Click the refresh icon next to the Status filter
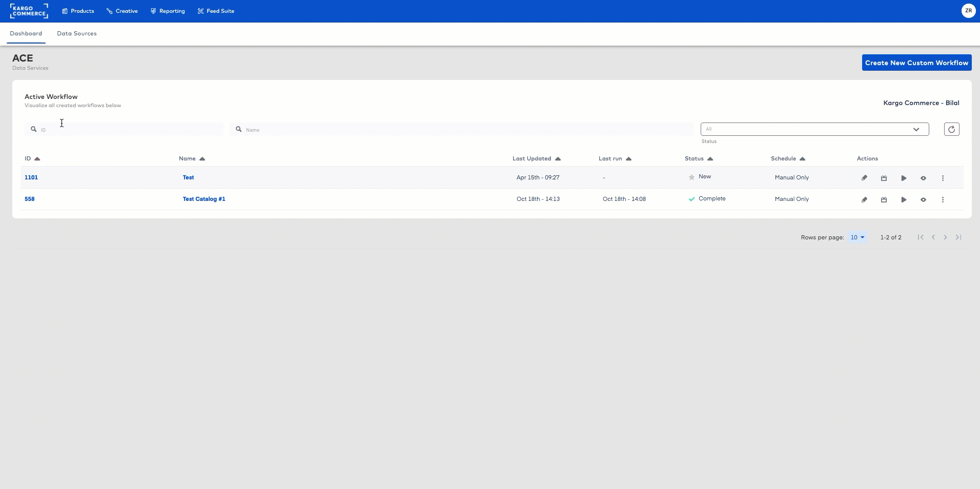 pos(951,129)
